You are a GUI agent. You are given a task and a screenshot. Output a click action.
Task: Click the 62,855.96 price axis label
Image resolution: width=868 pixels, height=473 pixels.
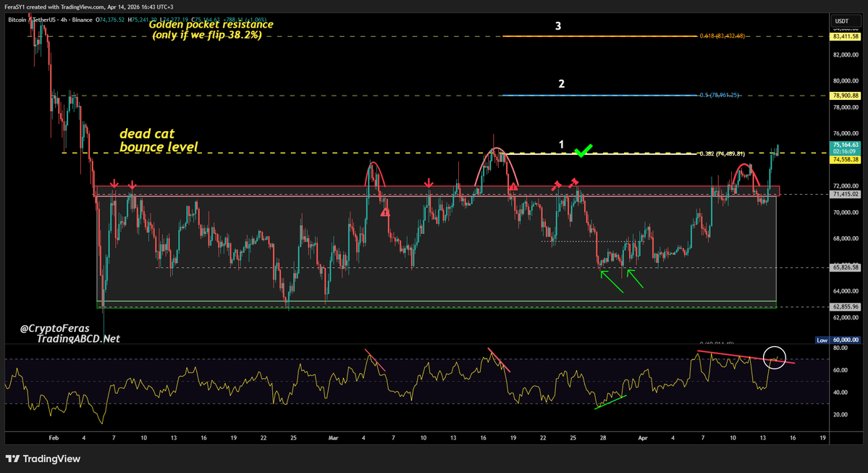pyautogui.click(x=846, y=307)
